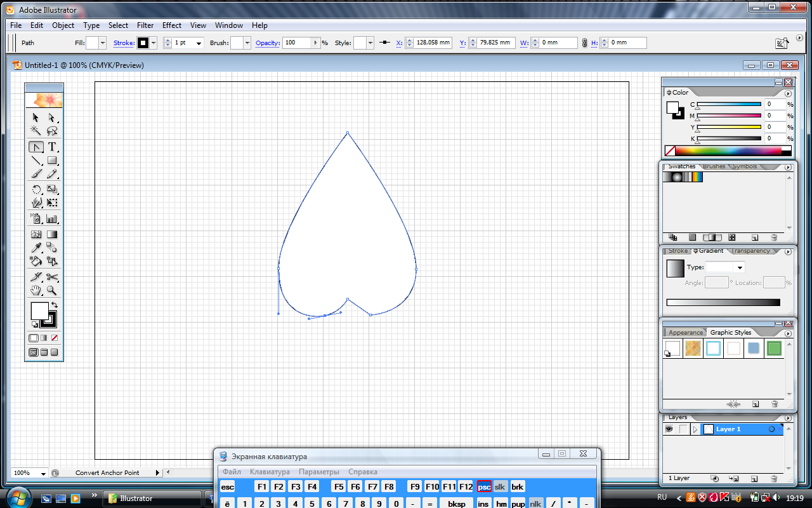Choose the Rectangle tool
The width and height of the screenshot is (812, 508).
(x=52, y=160)
